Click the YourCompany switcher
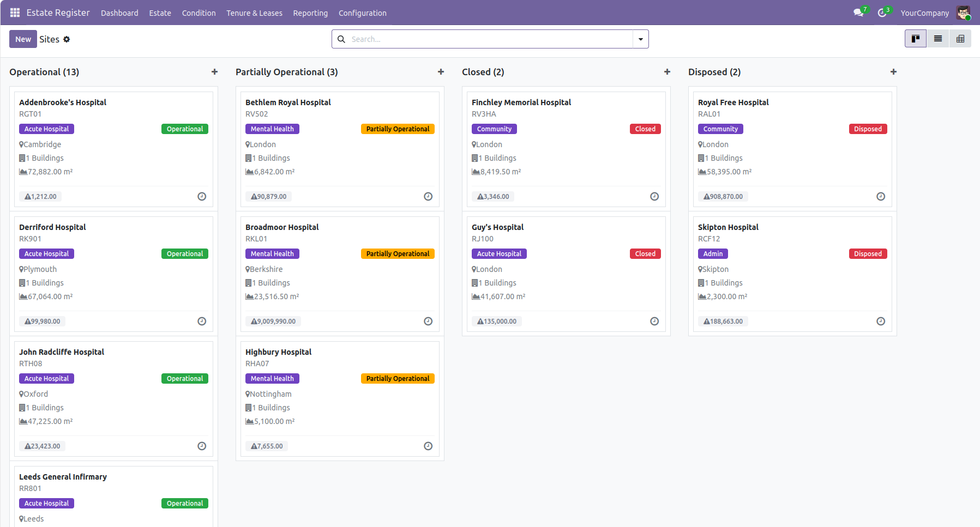 [924, 13]
